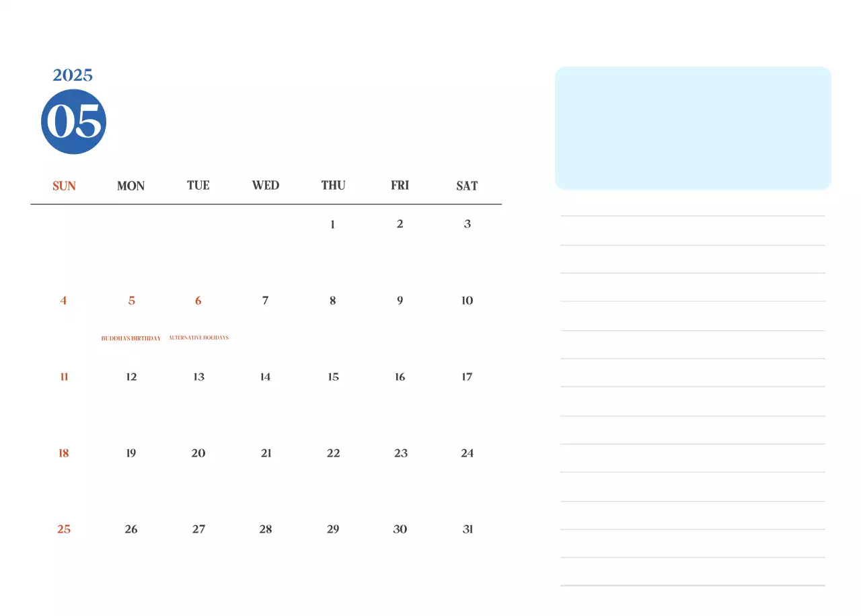Click the THU column header
Image resolution: width=861 pixels, height=616 pixels.
click(333, 186)
